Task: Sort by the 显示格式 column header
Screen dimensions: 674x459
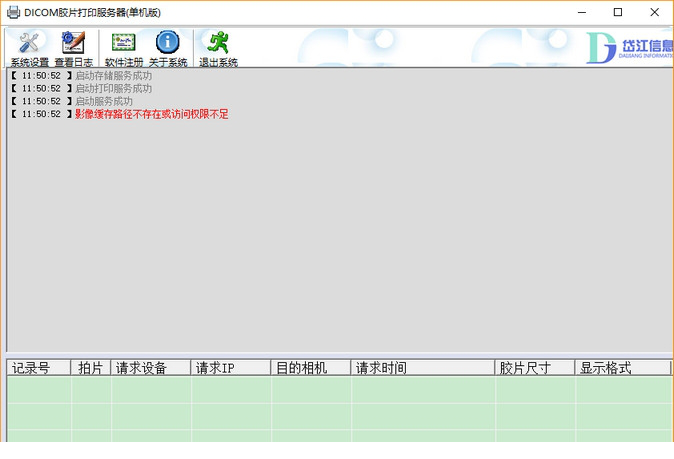Action: [622, 368]
